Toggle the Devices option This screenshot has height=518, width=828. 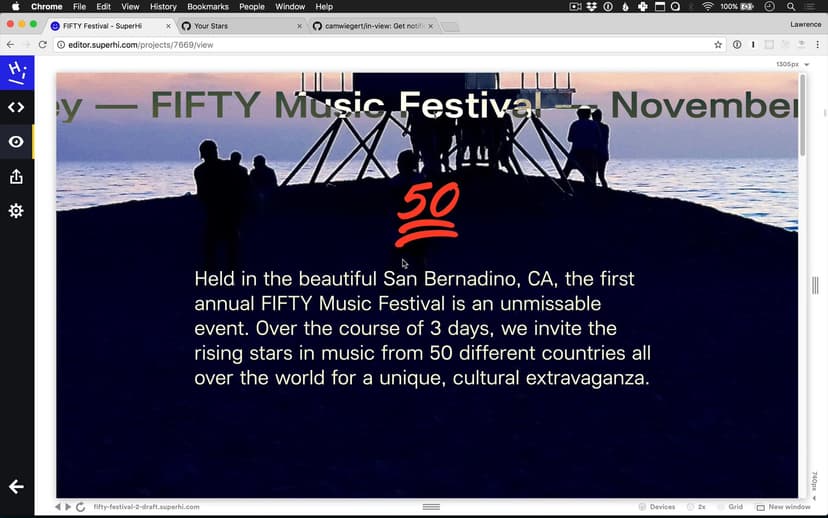click(x=657, y=507)
